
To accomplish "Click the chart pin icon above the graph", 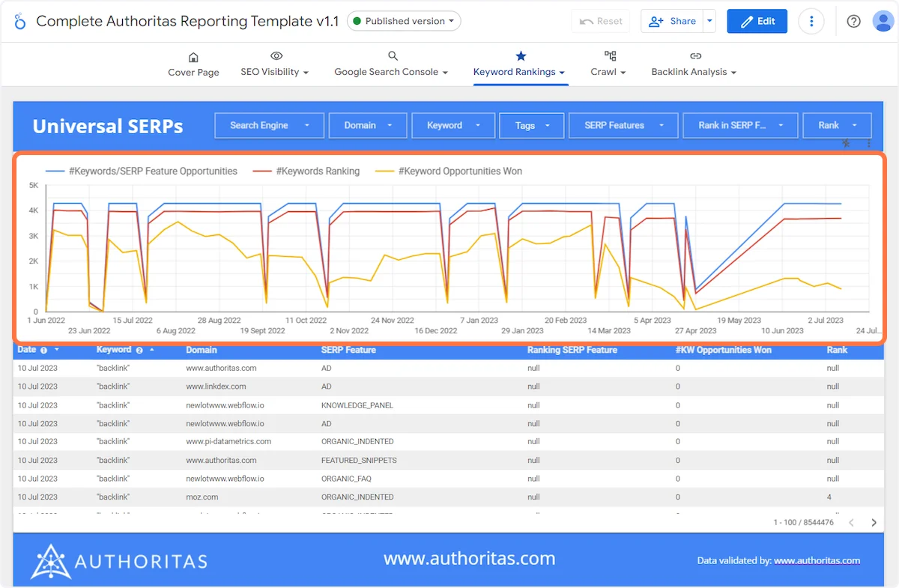I will (847, 143).
